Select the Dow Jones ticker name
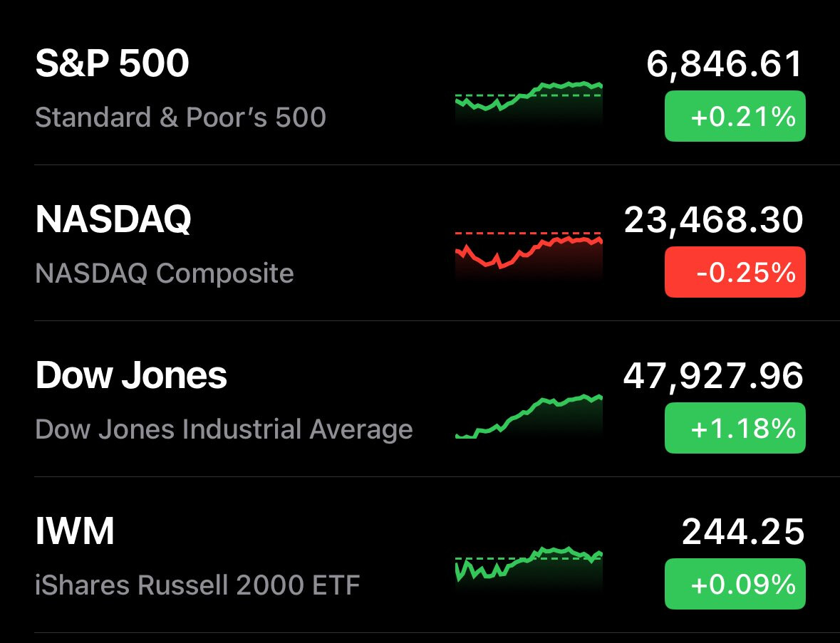 pyautogui.click(x=131, y=376)
